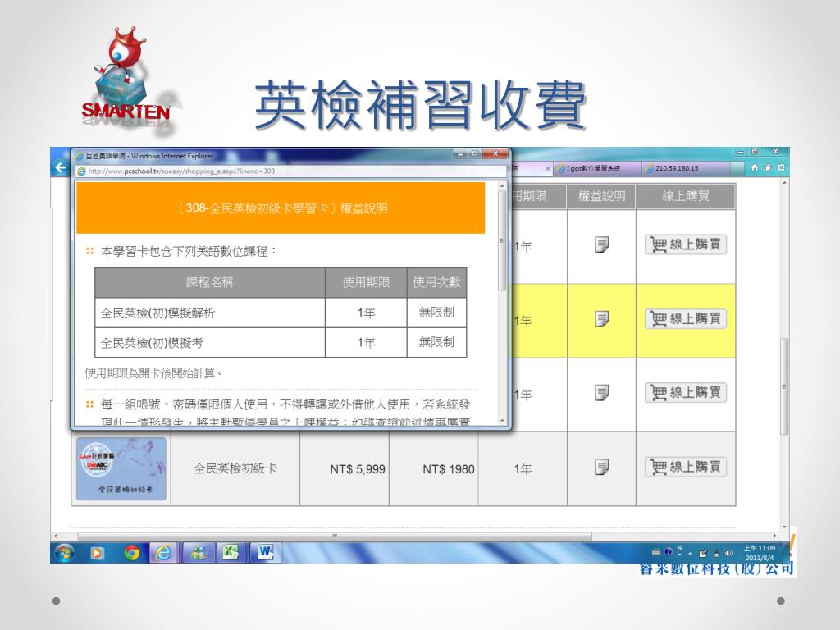Click 線上購買 button in the yellow highlighted row

pyautogui.click(x=686, y=319)
